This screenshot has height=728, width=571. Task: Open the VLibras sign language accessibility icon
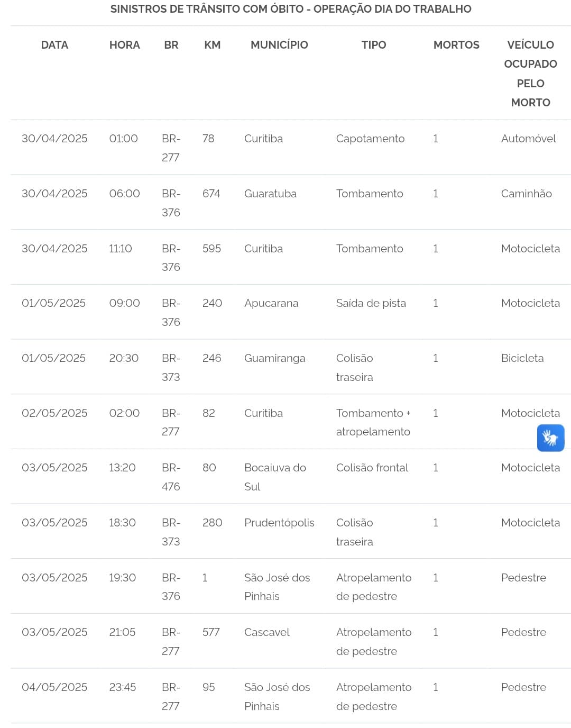click(x=550, y=438)
